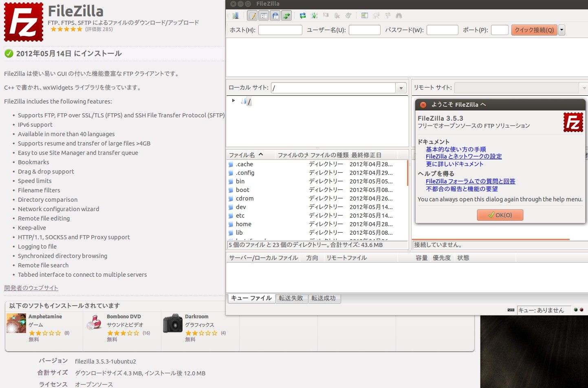The width and height of the screenshot is (588, 388).
Task: Select the bin folder icon
Action: 231,181
